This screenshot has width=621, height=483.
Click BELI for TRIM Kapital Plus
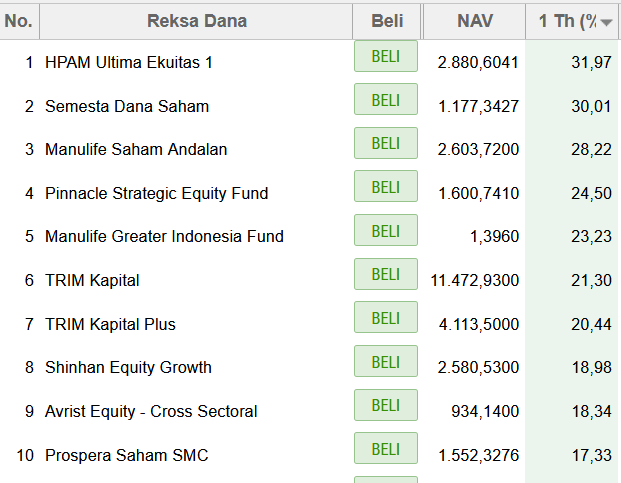coord(386,318)
